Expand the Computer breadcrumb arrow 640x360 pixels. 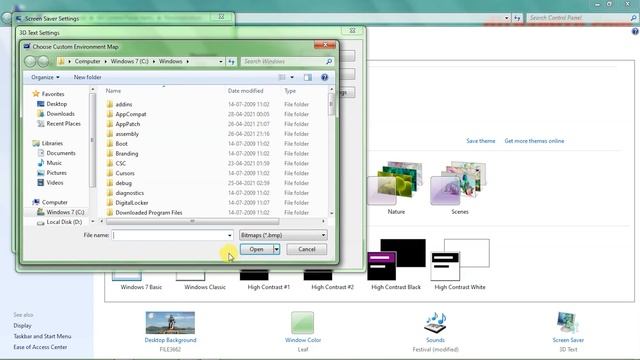pos(106,61)
